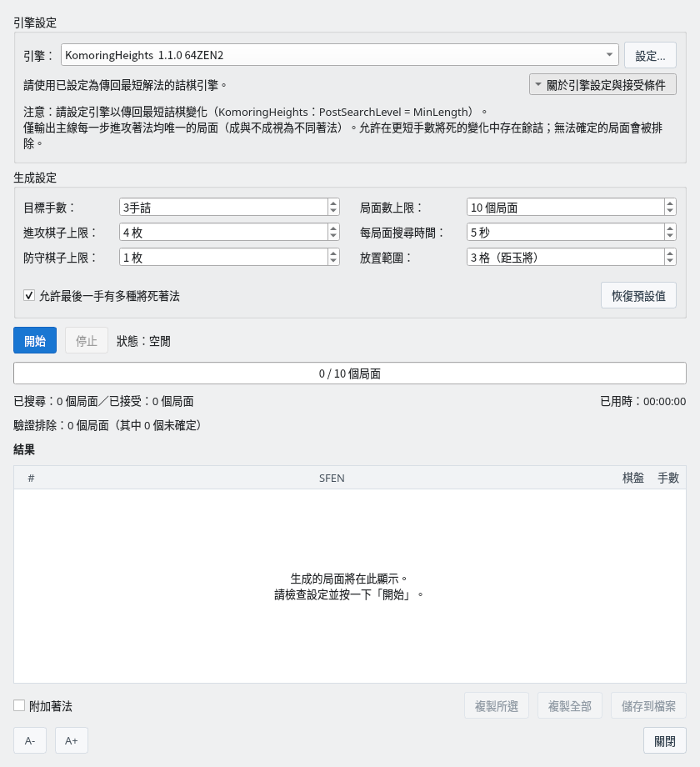Viewport: 700px width, 767px height.
Task: Increase 目標手數 with the up arrow
Action: click(333, 203)
